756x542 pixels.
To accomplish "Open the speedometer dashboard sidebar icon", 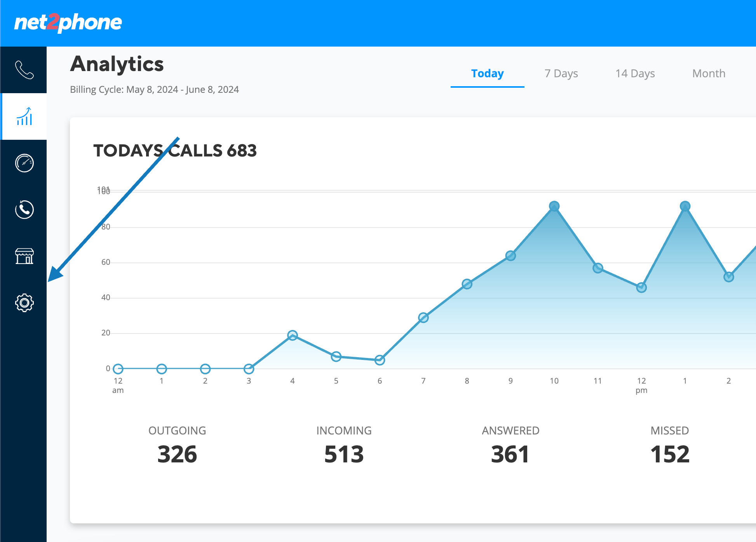I will tap(24, 163).
